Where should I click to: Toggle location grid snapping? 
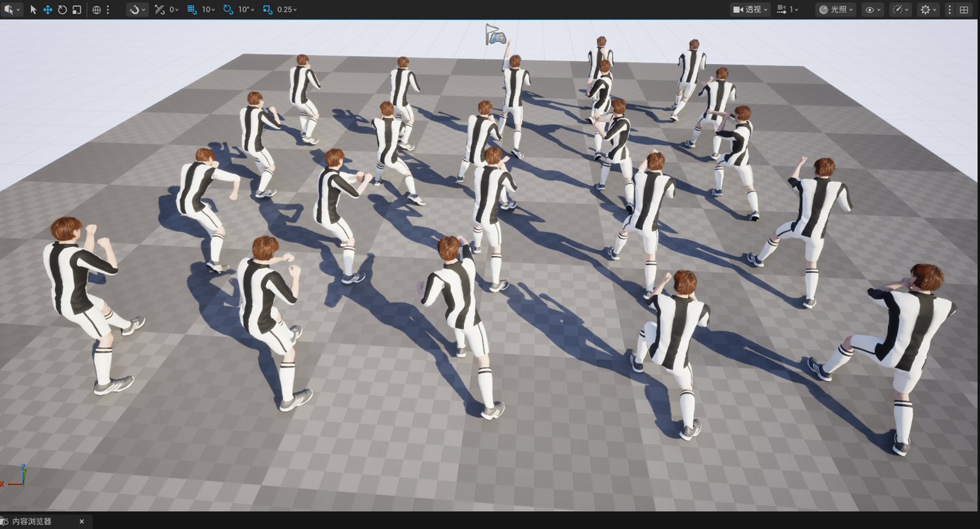click(191, 10)
